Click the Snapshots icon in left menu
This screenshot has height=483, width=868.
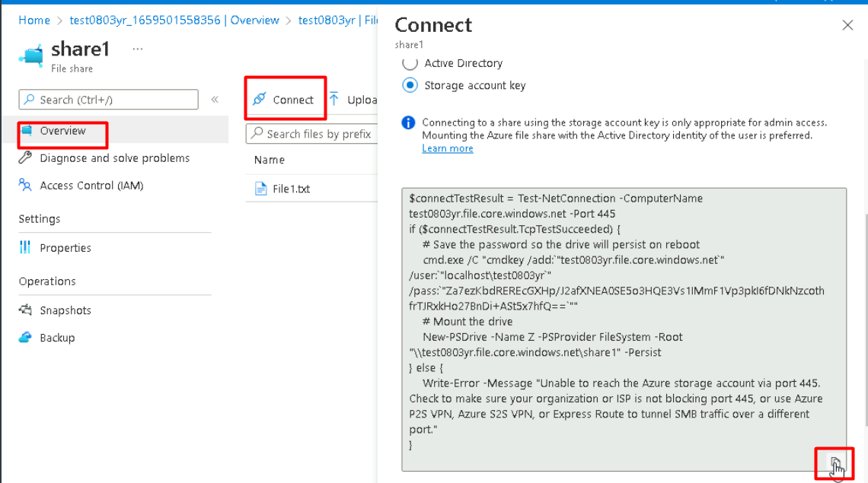25,310
